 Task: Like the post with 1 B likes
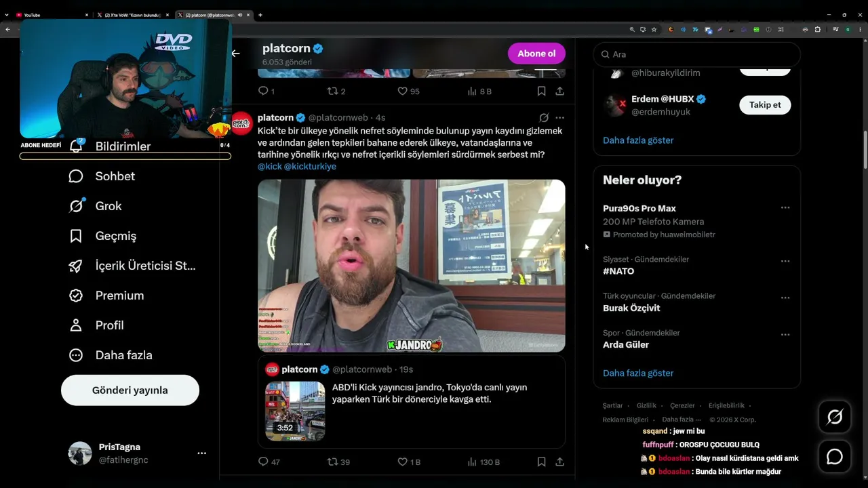[x=402, y=462]
